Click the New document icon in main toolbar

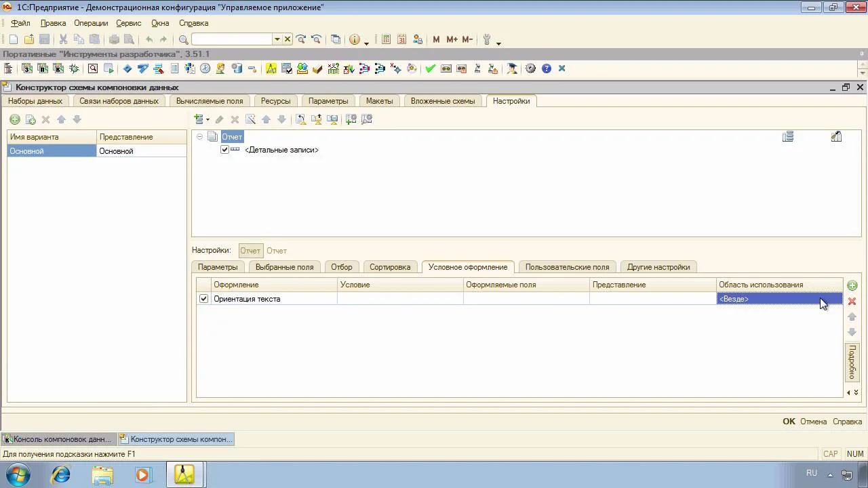click(x=14, y=40)
